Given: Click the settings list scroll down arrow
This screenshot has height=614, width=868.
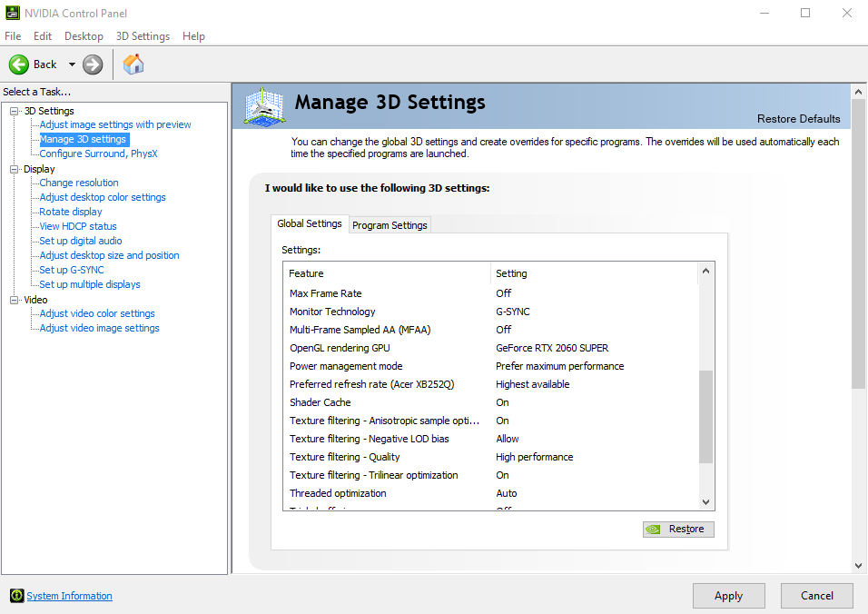Looking at the screenshot, I should coord(705,502).
